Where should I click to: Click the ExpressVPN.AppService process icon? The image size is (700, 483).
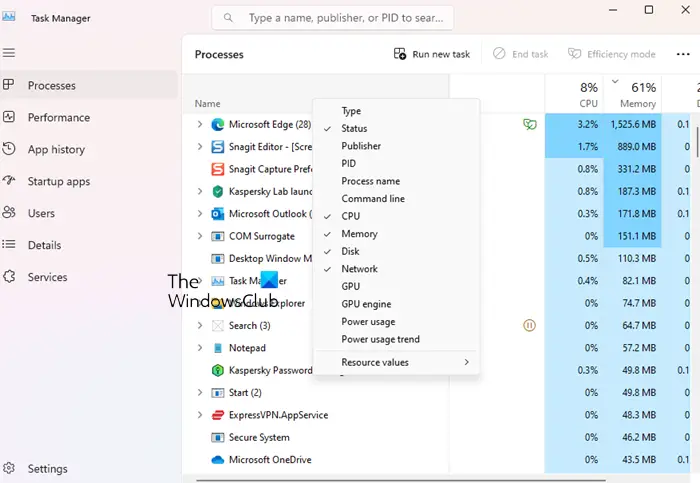tap(217, 415)
